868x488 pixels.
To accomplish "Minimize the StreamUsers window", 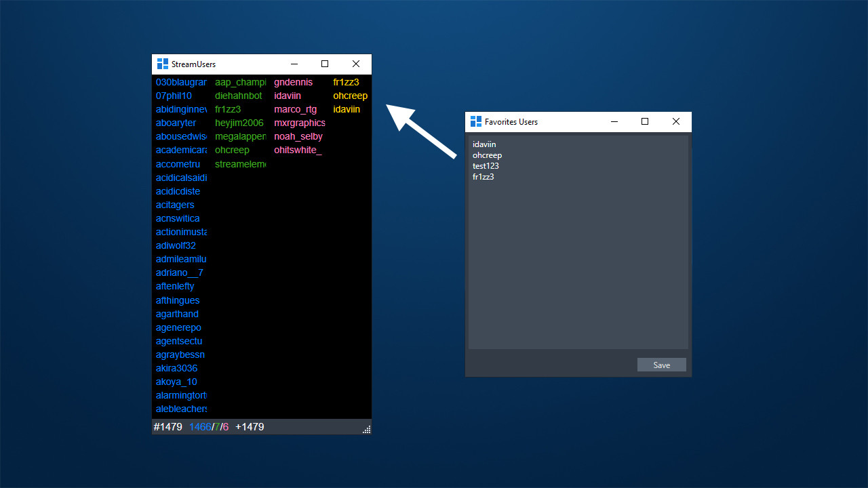I will point(294,64).
